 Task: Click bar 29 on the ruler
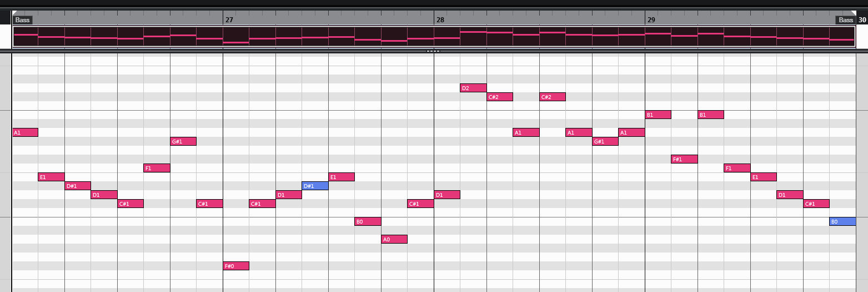coord(651,20)
